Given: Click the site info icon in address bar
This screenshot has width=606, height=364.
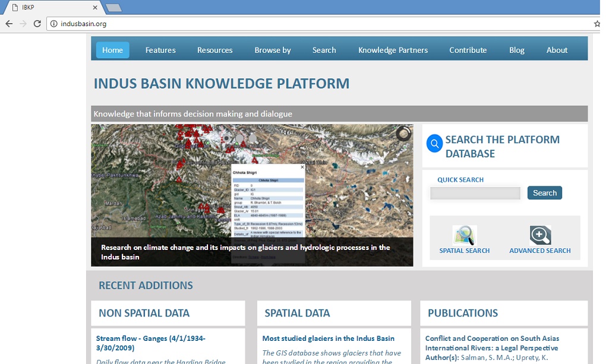Looking at the screenshot, I should pos(54,24).
